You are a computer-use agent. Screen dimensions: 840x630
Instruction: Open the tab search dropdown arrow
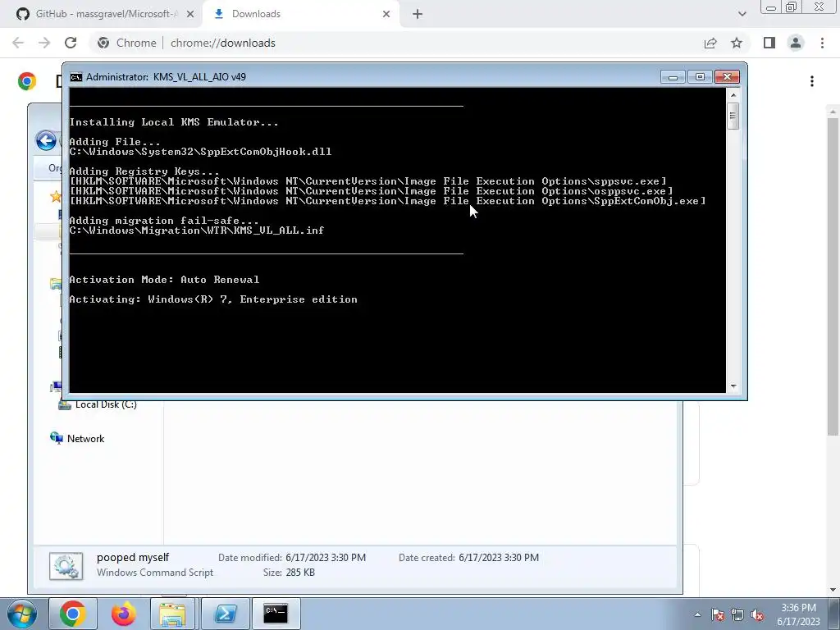coord(742,14)
